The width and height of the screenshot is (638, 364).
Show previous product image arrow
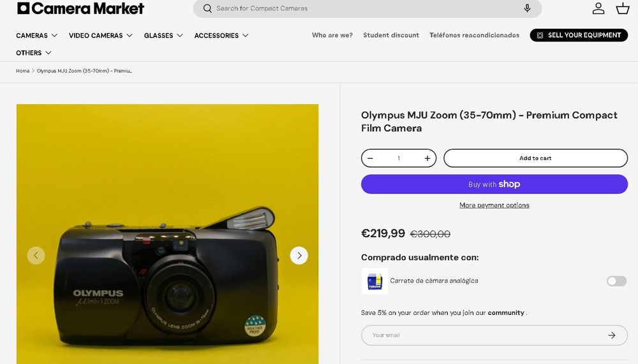[36, 256]
